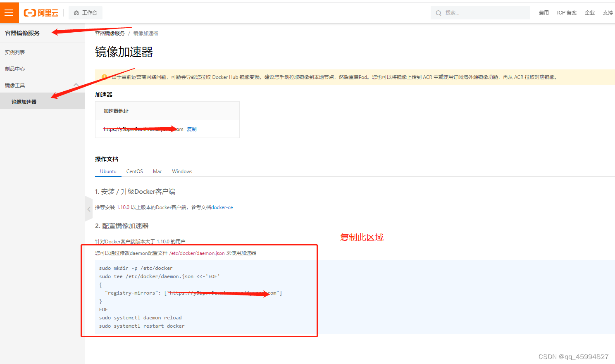Click the warning icon in the notice banner
The height and width of the screenshot is (364, 615).
pos(104,77)
